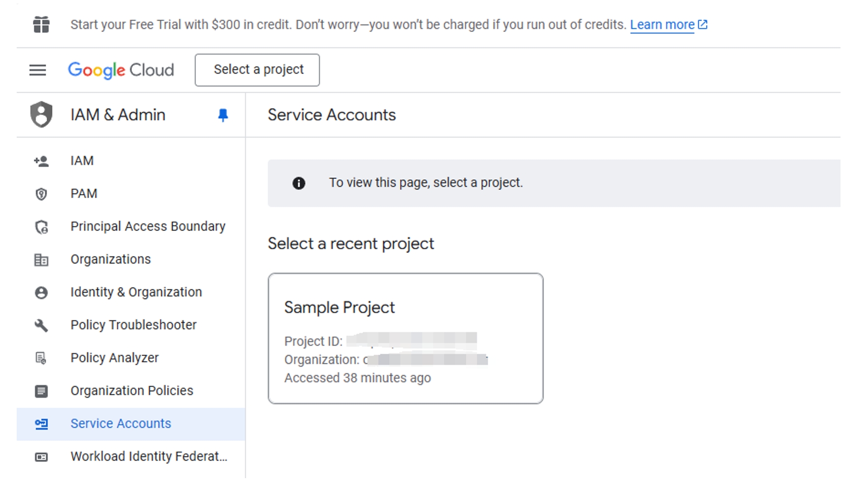
Task: Click the Service Accounts key icon
Action: 41,424
